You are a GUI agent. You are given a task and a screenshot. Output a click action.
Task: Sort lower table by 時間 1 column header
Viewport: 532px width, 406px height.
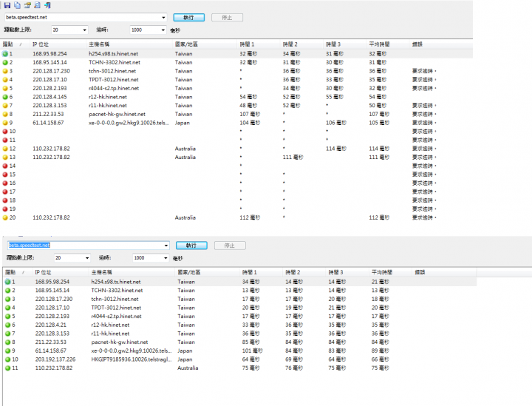point(262,272)
